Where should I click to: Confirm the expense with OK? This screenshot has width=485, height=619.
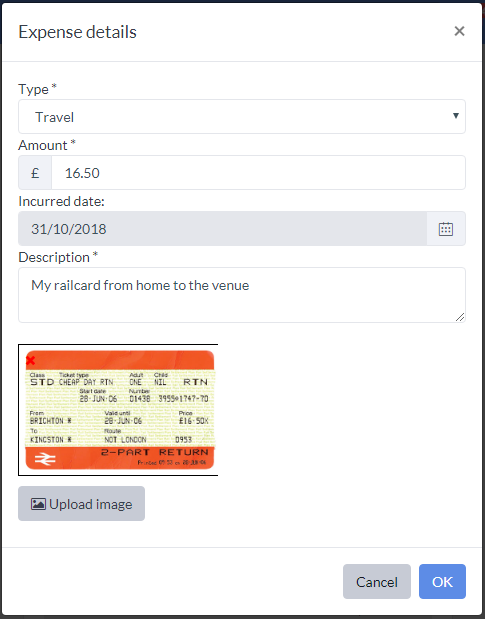click(x=442, y=581)
